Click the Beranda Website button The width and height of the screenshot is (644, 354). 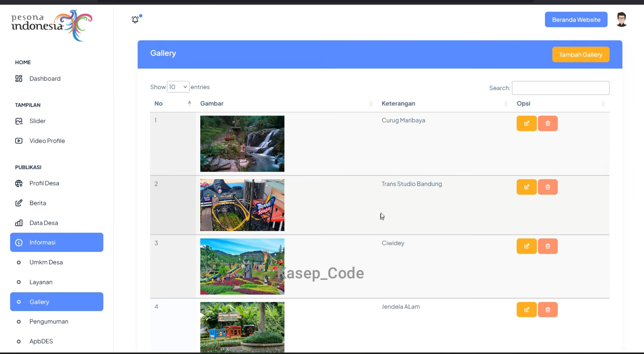[576, 19]
